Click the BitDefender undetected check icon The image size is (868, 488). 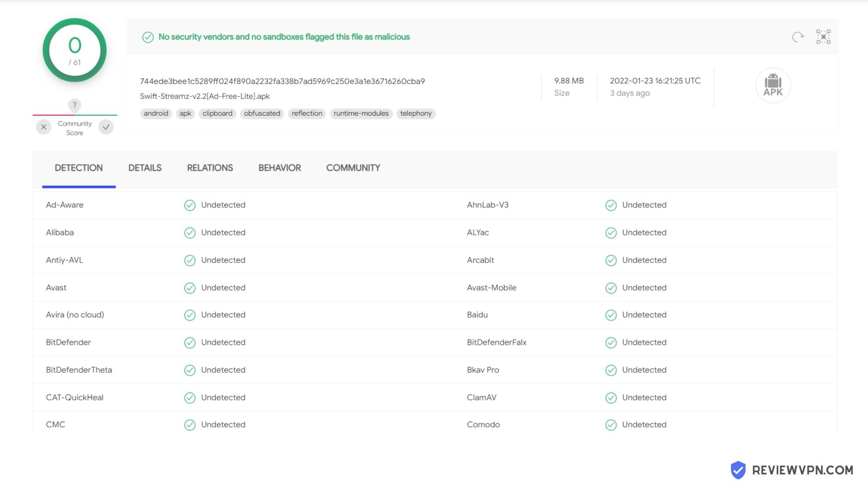pyautogui.click(x=190, y=343)
